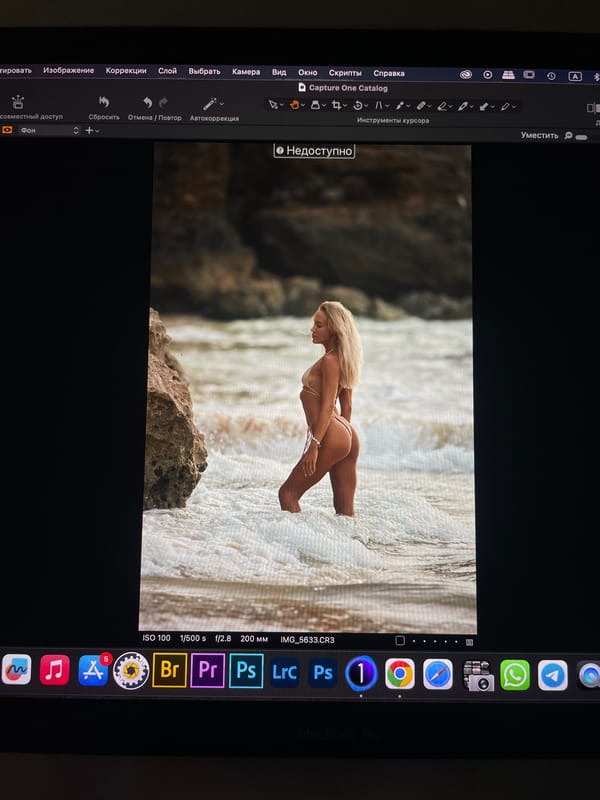Screen dimensions: 600x800
Task: Open the Скрипты menu
Action: (x=345, y=73)
